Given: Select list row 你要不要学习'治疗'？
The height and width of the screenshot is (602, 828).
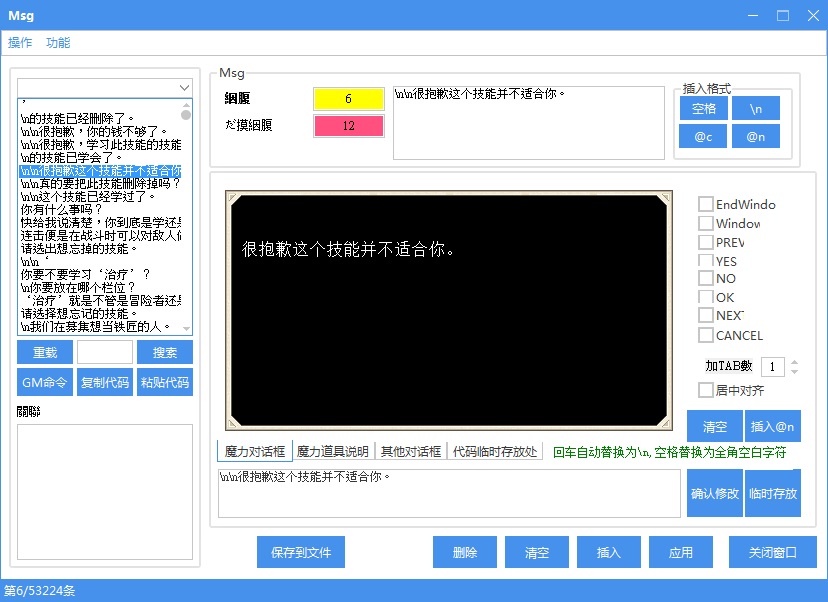Looking at the screenshot, I should 100,274.
